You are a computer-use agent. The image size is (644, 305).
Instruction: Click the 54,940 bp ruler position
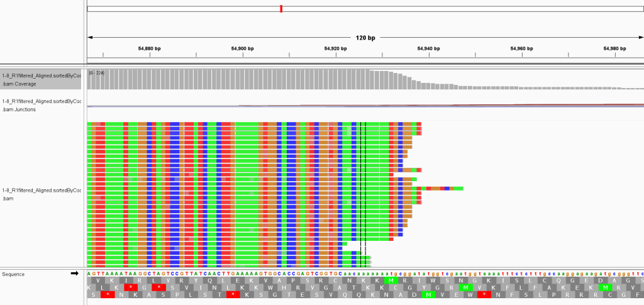428,48
